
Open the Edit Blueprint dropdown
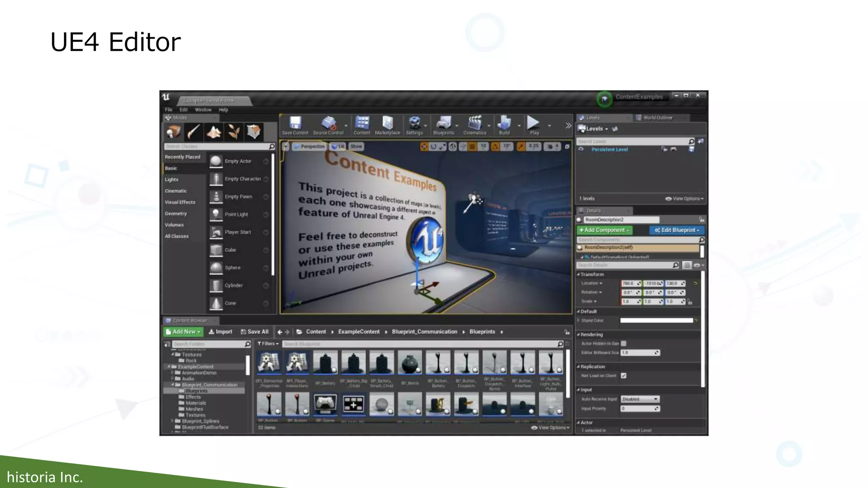click(676, 230)
